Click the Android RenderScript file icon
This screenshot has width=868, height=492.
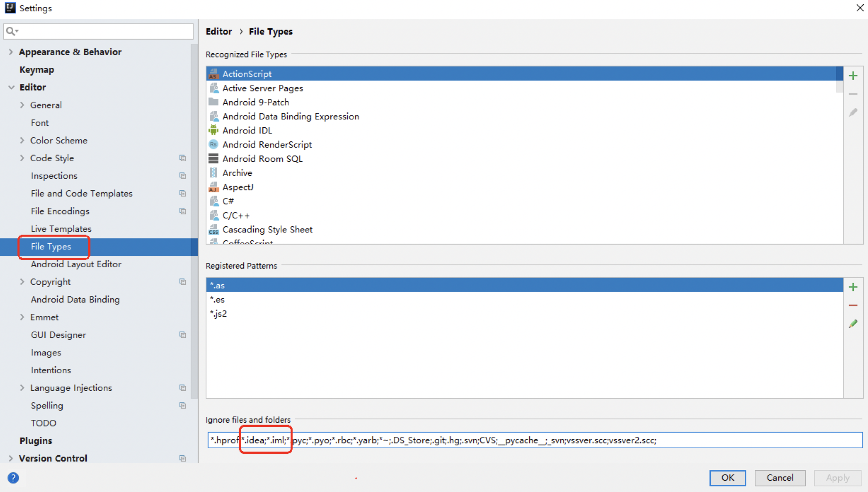coord(214,144)
